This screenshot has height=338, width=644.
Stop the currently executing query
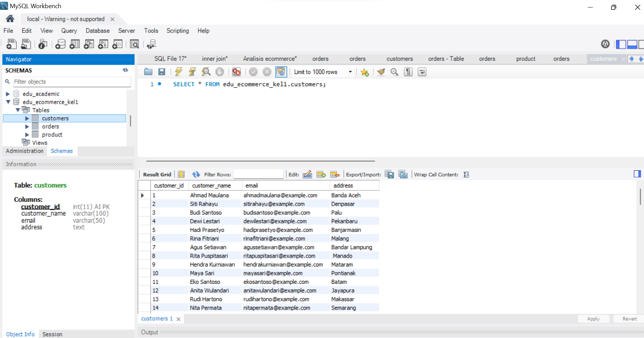220,72
